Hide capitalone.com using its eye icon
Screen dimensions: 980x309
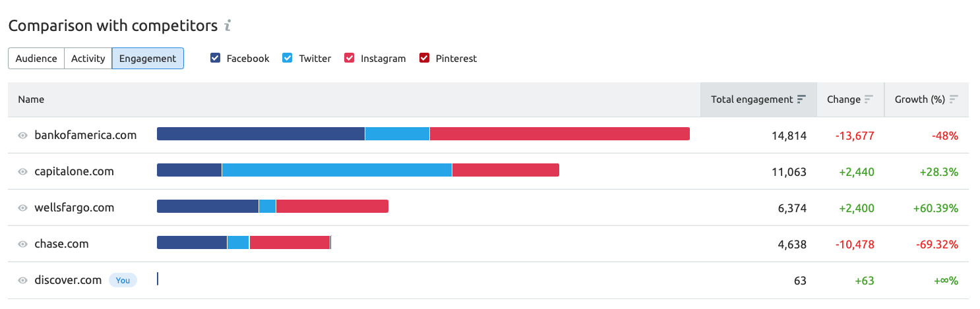[22, 171]
